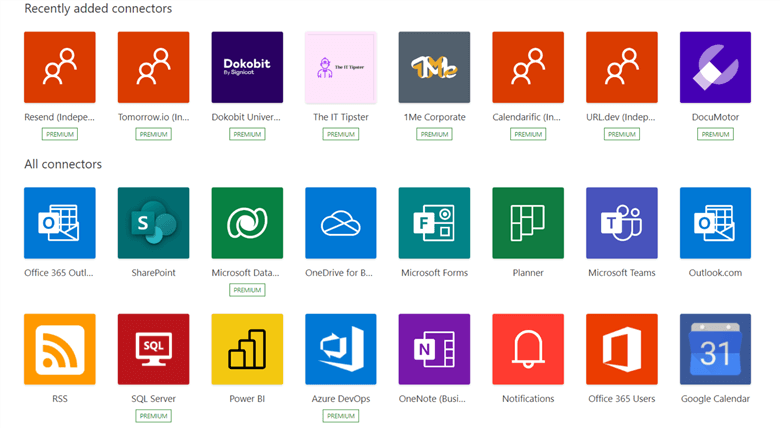Choose the Azure DevOps connector icon

tap(341, 349)
